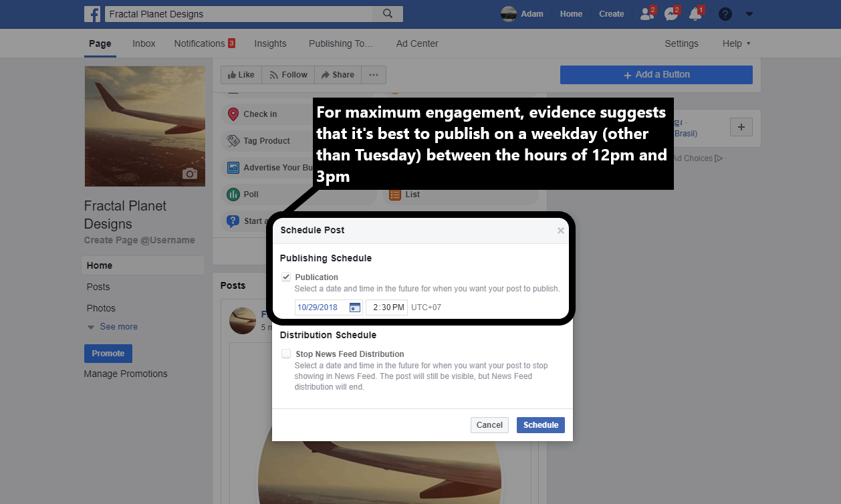Open the quick help question icon
This screenshot has height=504, width=841.
point(725,14)
